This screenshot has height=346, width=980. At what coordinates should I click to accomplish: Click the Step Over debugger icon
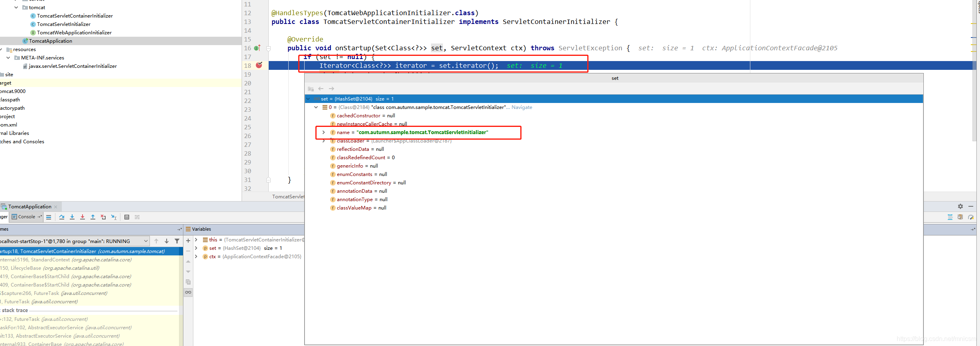62,217
